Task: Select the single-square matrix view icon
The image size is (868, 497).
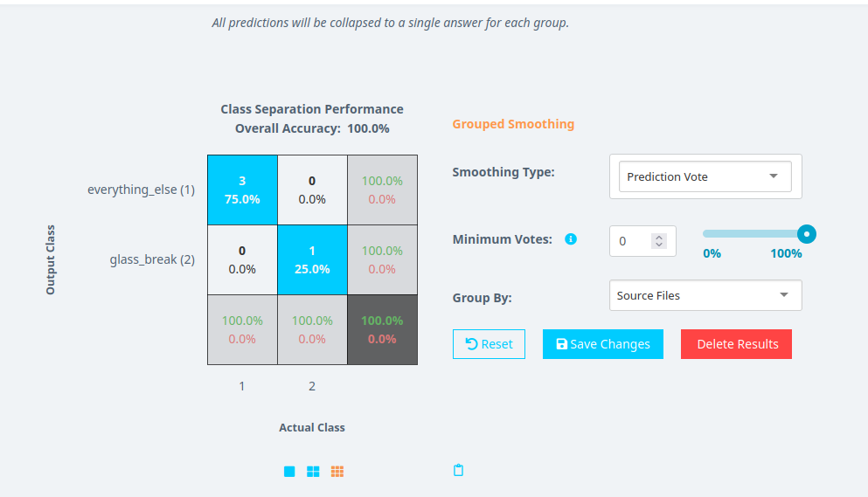Action: pyautogui.click(x=289, y=472)
